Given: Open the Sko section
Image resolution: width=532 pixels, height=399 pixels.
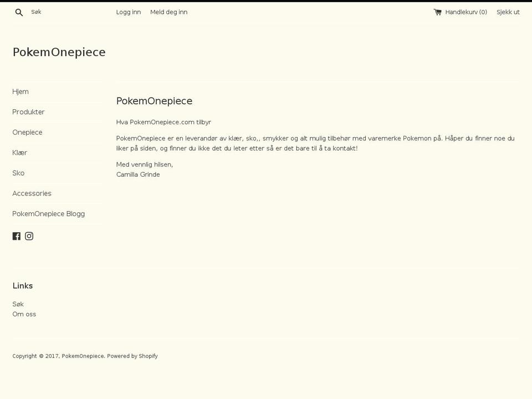Looking at the screenshot, I should (x=18, y=173).
